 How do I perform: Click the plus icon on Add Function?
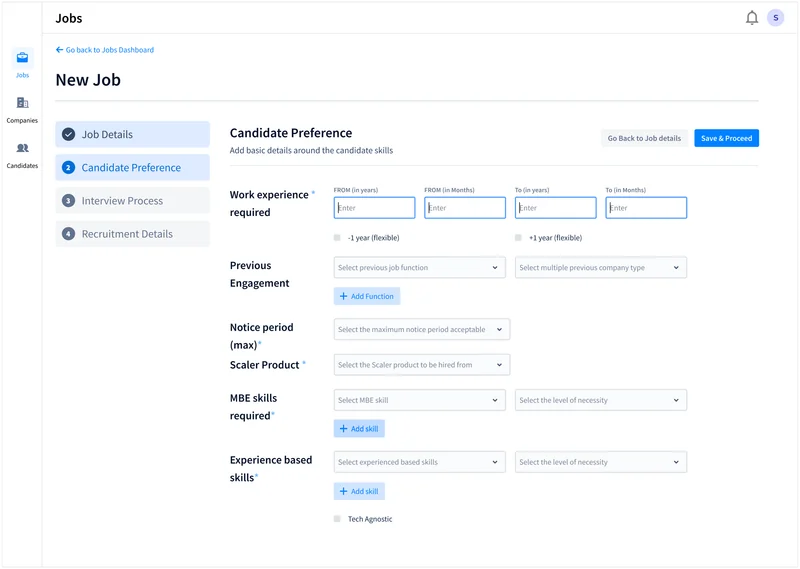pyautogui.click(x=343, y=296)
